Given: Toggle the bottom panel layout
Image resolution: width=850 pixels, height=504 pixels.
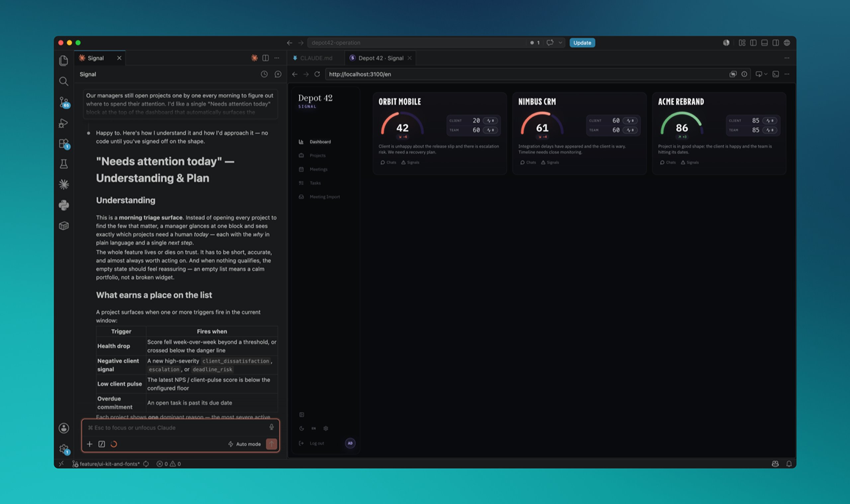Looking at the screenshot, I should (764, 42).
